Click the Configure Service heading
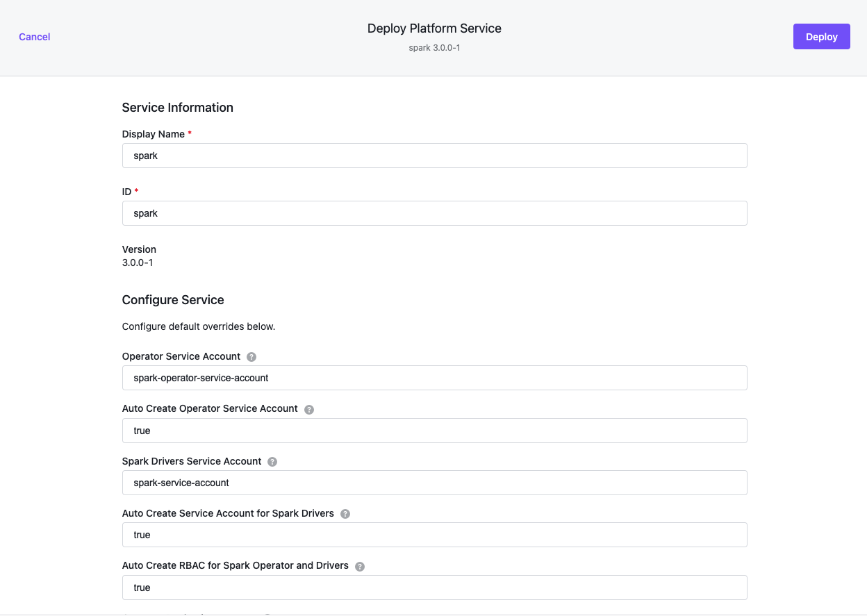 173,300
